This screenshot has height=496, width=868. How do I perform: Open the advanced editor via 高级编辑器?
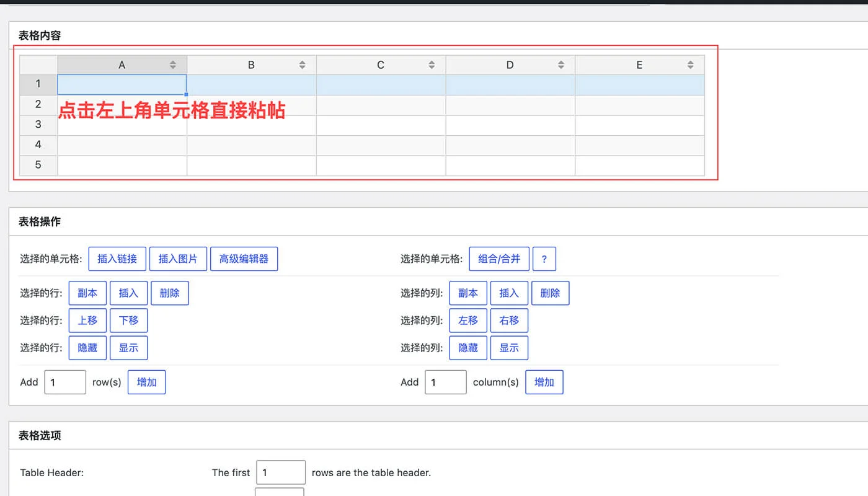244,259
